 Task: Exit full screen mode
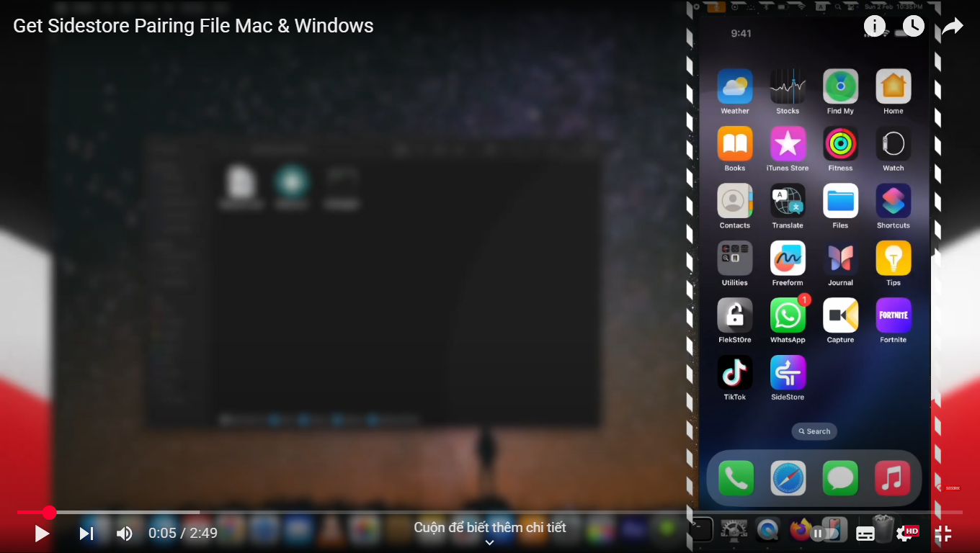coord(943,534)
